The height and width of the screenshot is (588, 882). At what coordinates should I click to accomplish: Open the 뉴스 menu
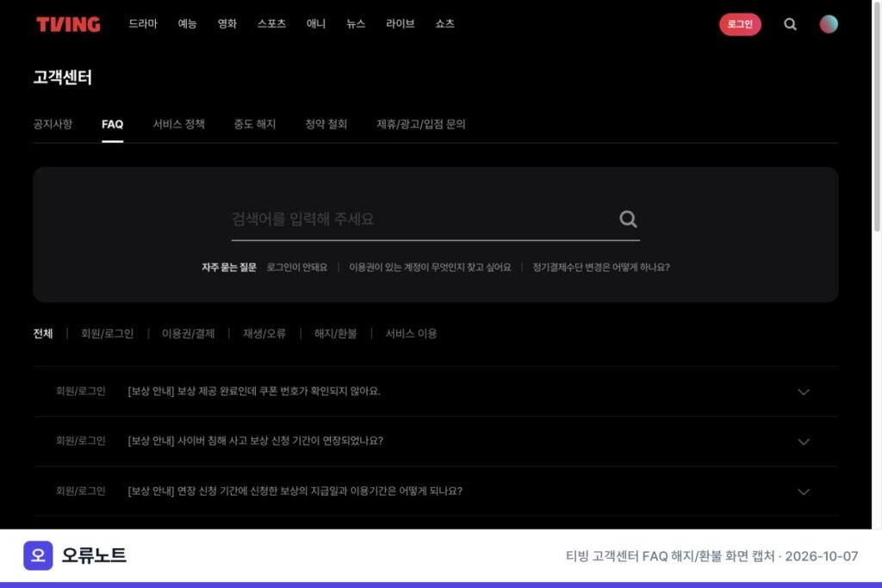[356, 23]
